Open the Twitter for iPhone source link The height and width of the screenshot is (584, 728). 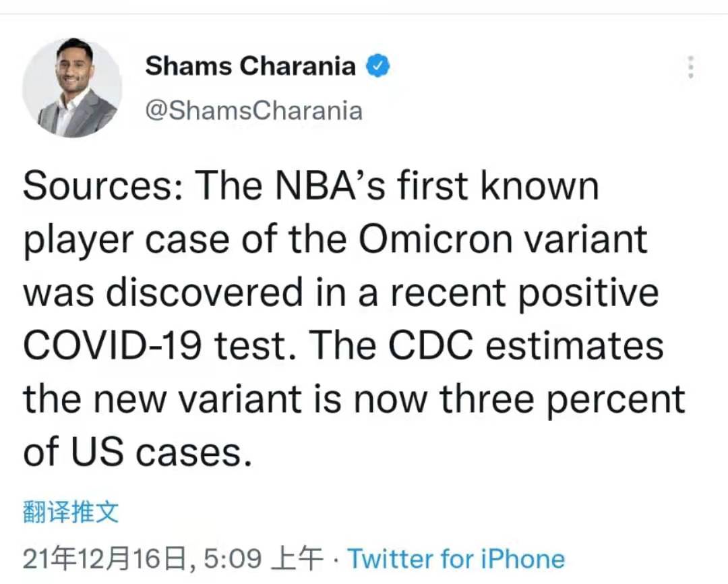coord(456,558)
